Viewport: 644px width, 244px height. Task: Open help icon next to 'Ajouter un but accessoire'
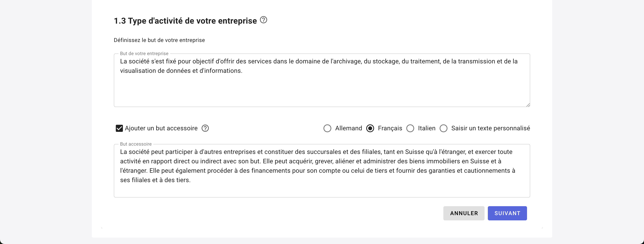[205, 128]
